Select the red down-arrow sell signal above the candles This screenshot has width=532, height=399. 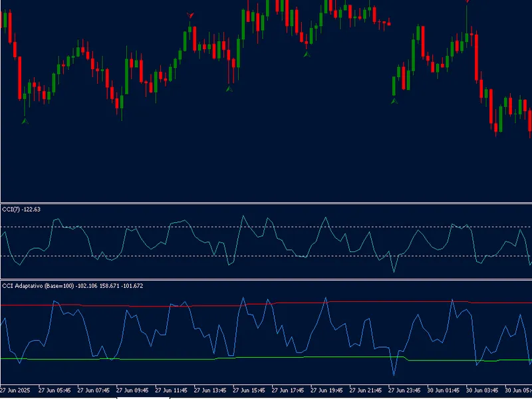pos(190,15)
